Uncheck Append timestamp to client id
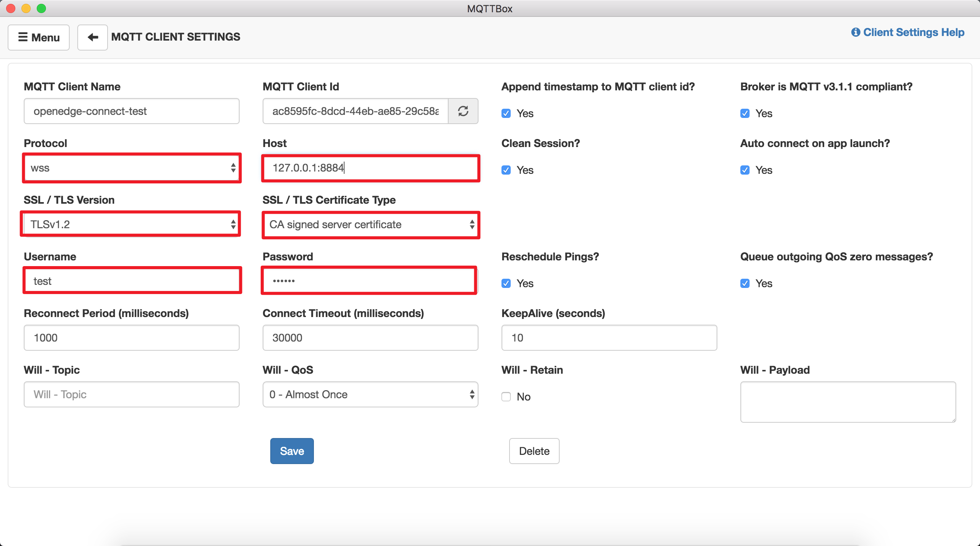 506,113
